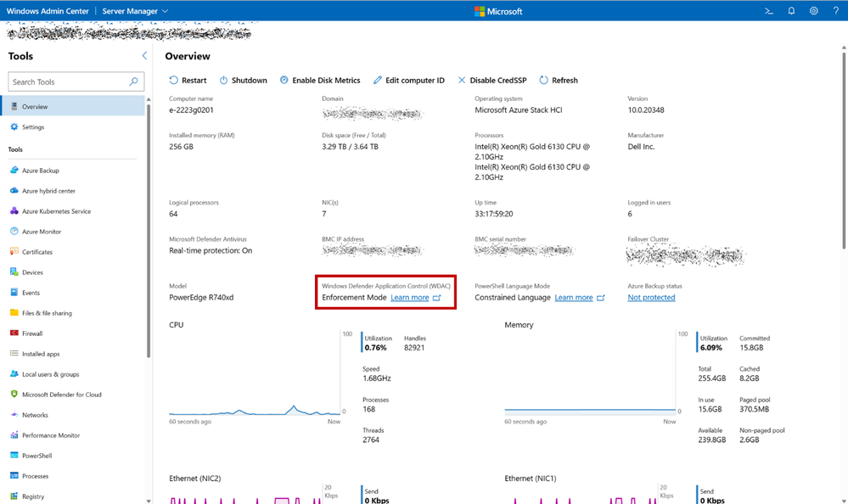
Task: Click the Not protected backup status link
Action: (x=651, y=298)
